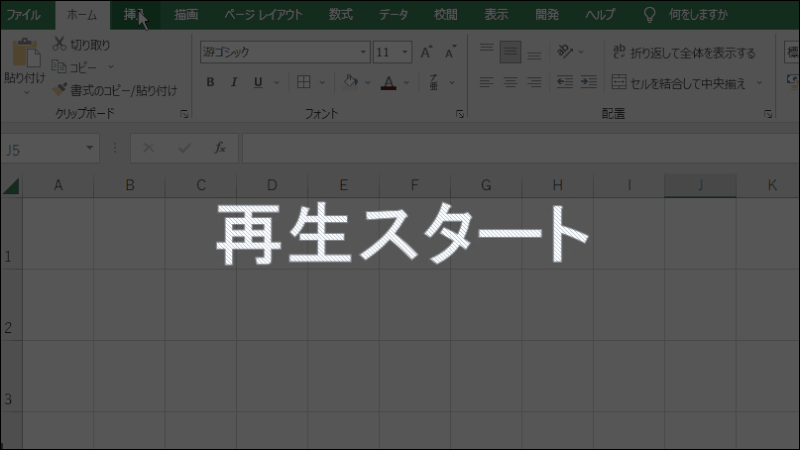Open the Font Color dropdown arrow
The image size is (800, 450).
[406, 83]
